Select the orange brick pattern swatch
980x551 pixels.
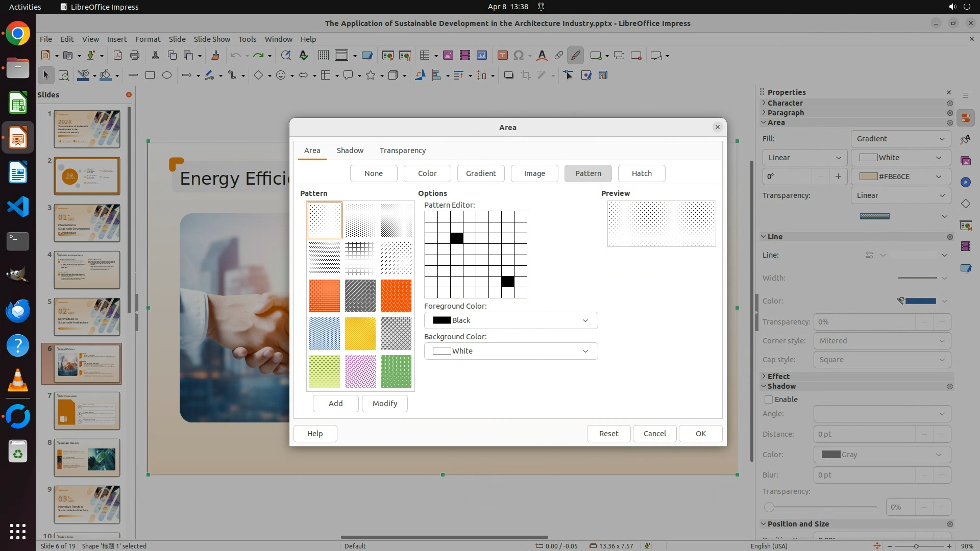coord(324,296)
